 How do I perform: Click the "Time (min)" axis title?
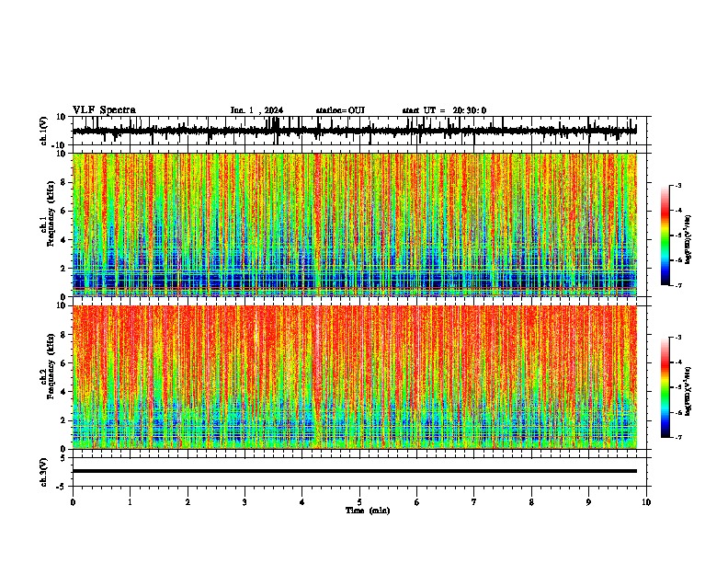pos(368,511)
